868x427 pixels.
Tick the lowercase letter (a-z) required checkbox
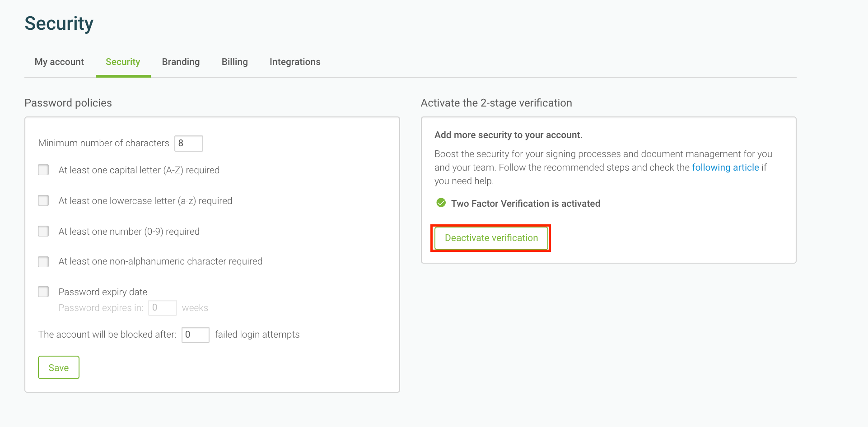pos(43,201)
